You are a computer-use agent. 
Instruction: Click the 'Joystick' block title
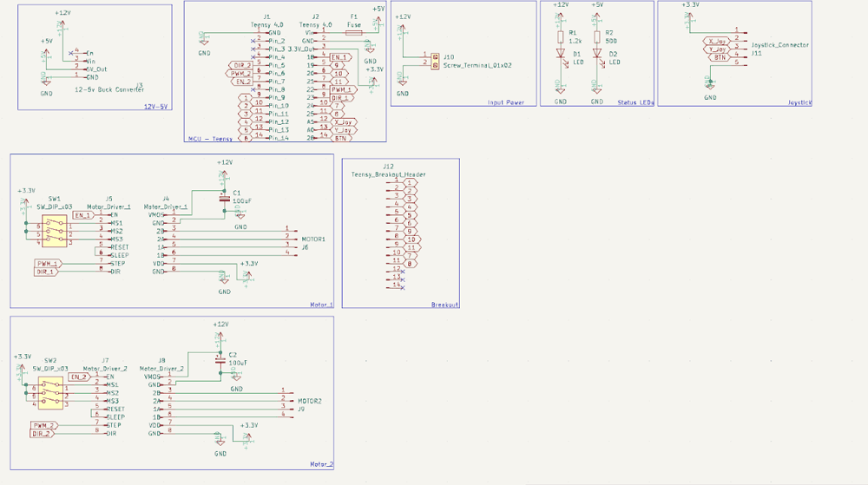800,102
